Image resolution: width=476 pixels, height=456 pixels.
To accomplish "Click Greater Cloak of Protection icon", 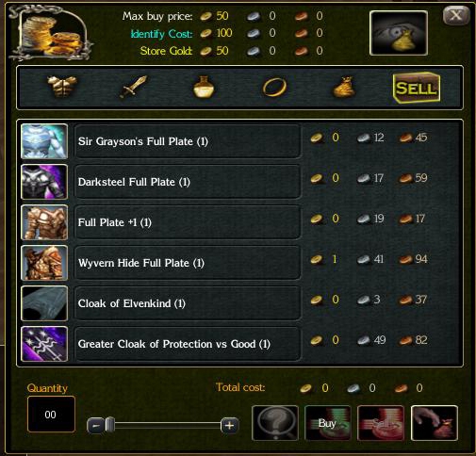I will [x=44, y=344].
